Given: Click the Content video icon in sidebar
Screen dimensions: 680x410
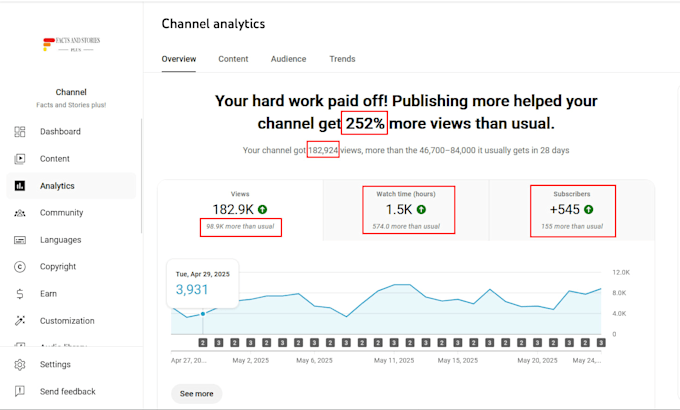Looking at the screenshot, I should point(20,159).
